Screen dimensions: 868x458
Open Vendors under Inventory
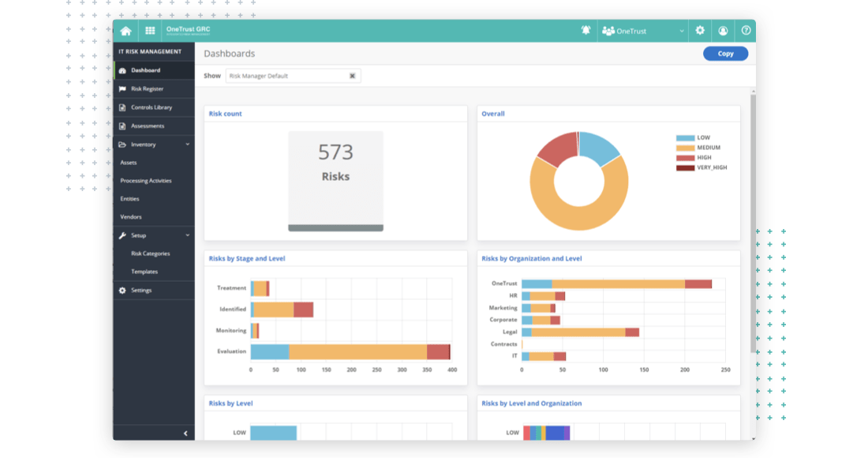coord(131,217)
